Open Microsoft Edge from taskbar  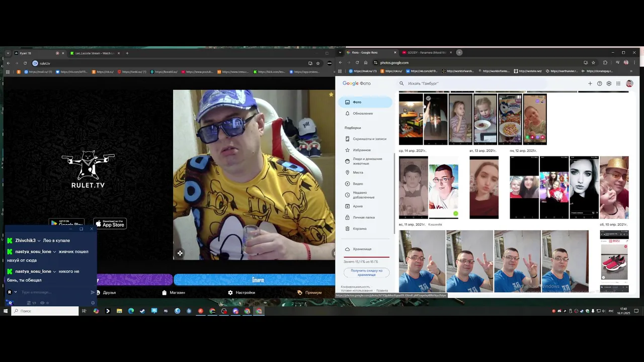[131, 311]
